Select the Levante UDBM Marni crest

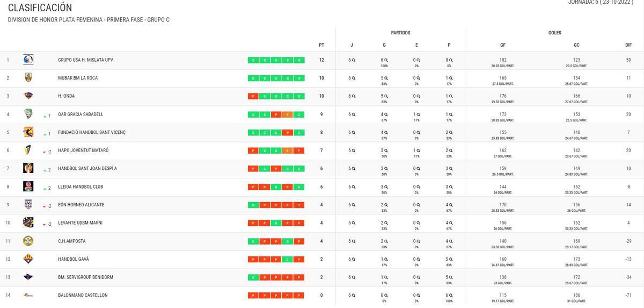tap(28, 223)
